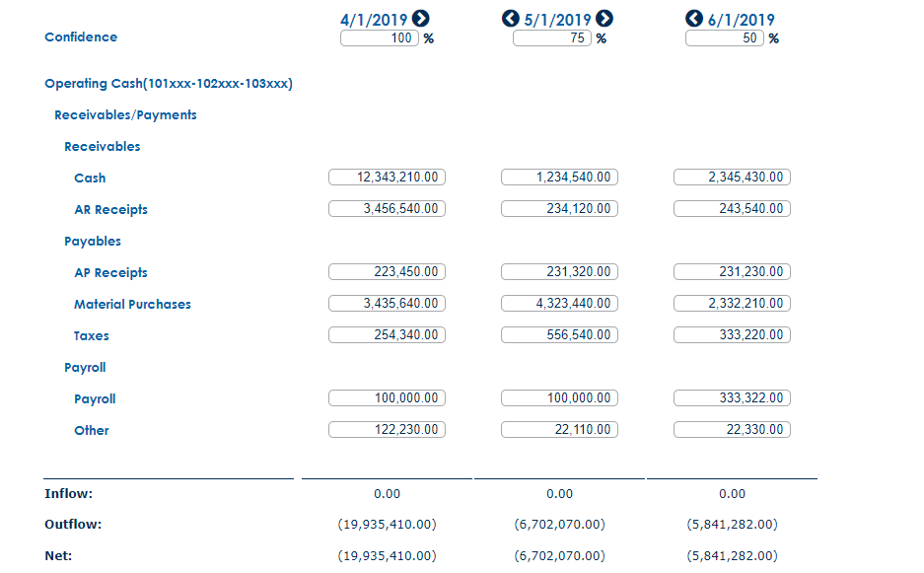This screenshot has width=924, height=573.
Task: Edit Taxes field 333,220.00
Action: (733, 335)
